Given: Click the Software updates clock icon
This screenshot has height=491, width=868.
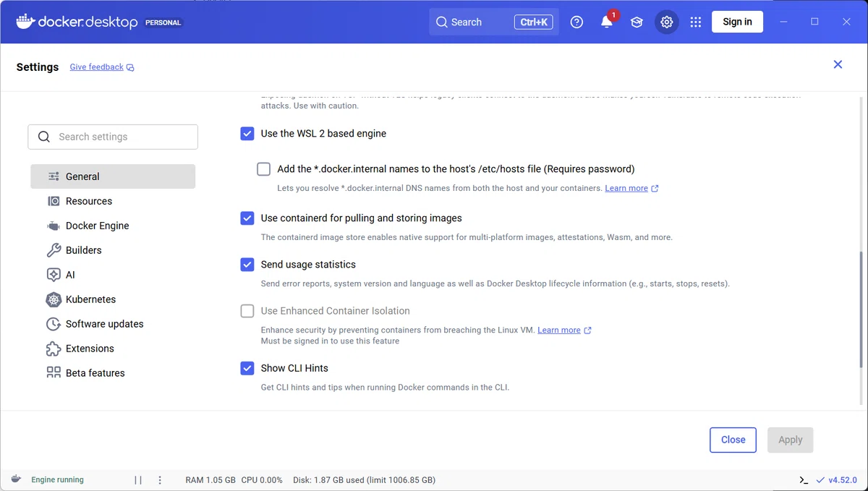Looking at the screenshot, I should 54,324.
